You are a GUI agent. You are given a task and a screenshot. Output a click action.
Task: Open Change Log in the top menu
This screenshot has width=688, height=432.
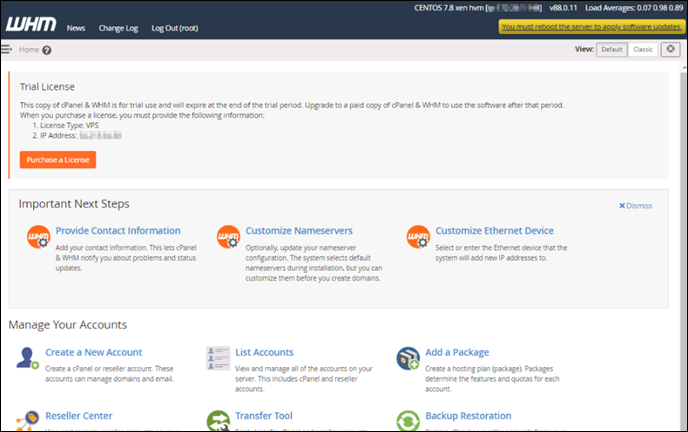118,28
